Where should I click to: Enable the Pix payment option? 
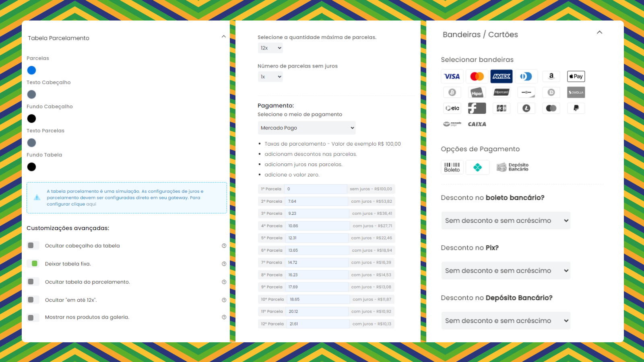[x=478, y=167]
